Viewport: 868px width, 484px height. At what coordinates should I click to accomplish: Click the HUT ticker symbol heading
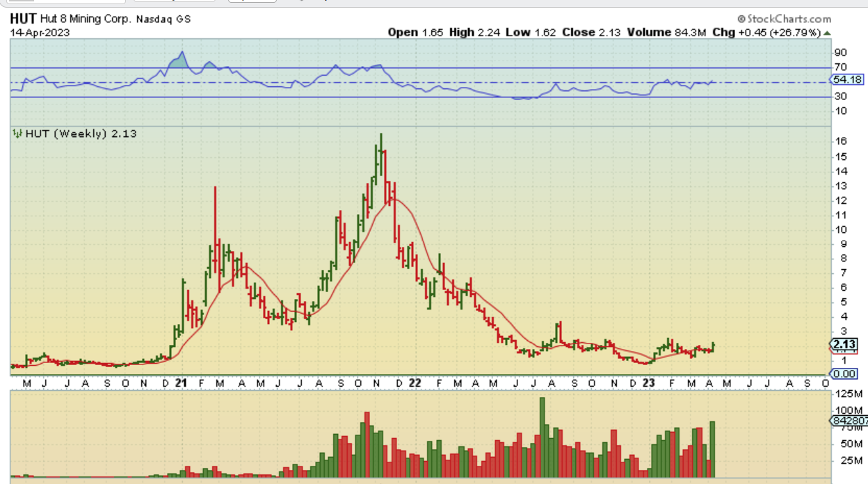pos(22,20)
